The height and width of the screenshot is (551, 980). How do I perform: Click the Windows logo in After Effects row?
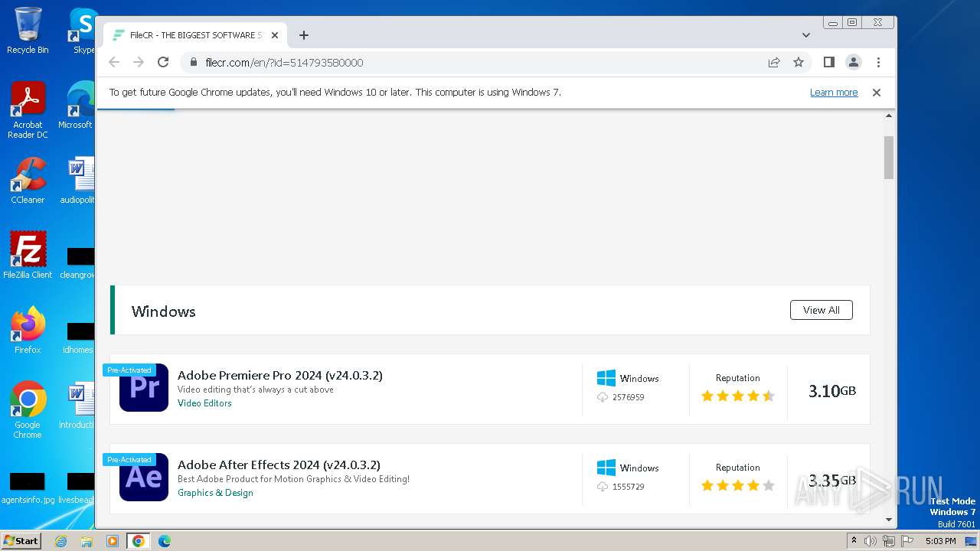click(x=606, y=468)
